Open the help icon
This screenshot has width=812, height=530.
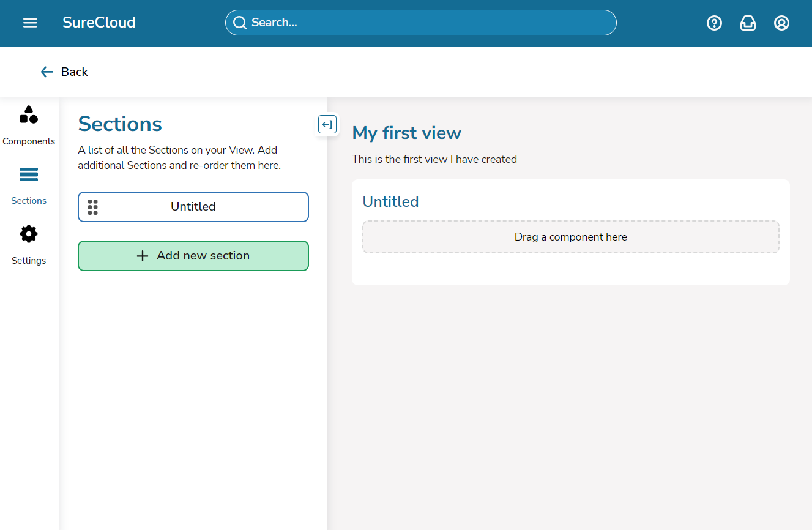[x=714, y=23]
